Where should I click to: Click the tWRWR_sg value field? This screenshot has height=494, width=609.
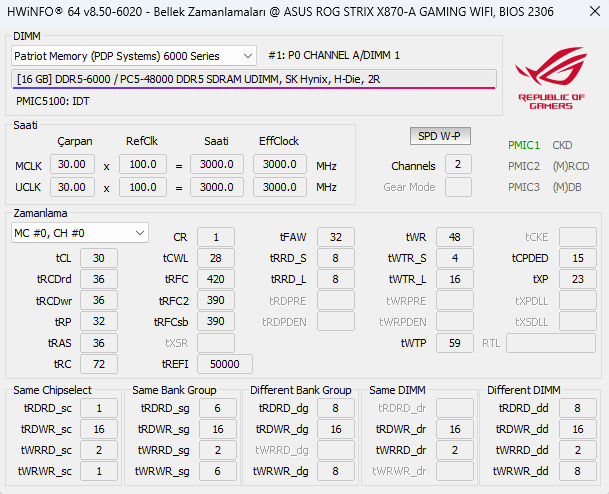(x=218, y=471)
